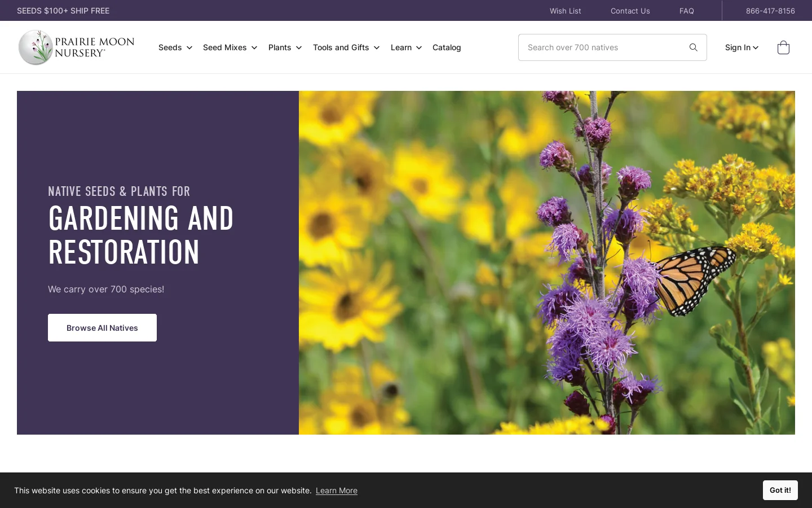Expand the Seeds dropdown menu
812x508 pixels.
175,47
